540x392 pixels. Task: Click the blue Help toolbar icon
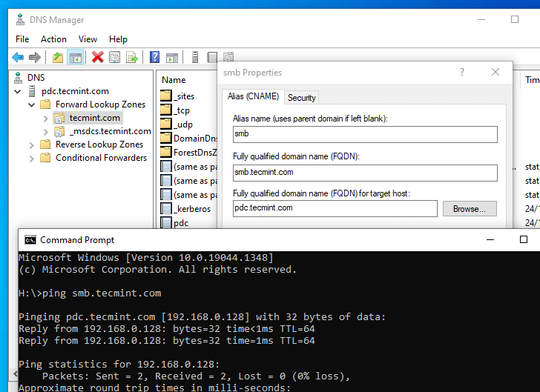(154, 57)
